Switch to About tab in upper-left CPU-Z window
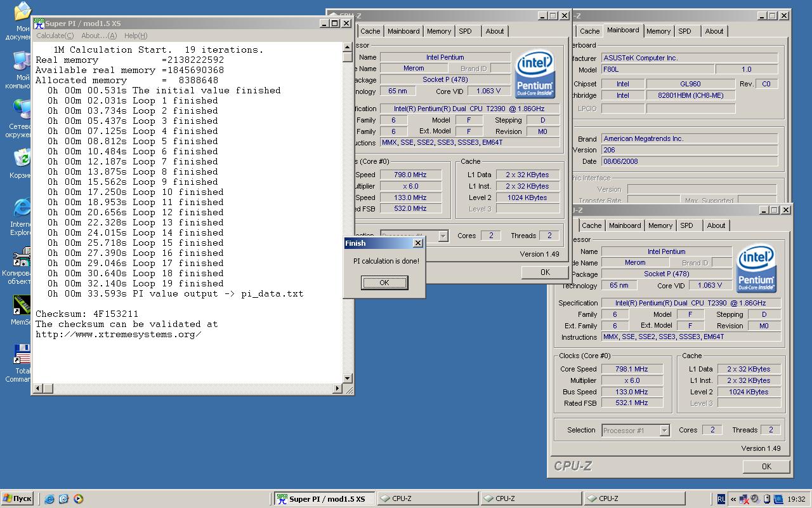Image resolution: width=812 pixels, height=508 pixels. coord(495,31)
